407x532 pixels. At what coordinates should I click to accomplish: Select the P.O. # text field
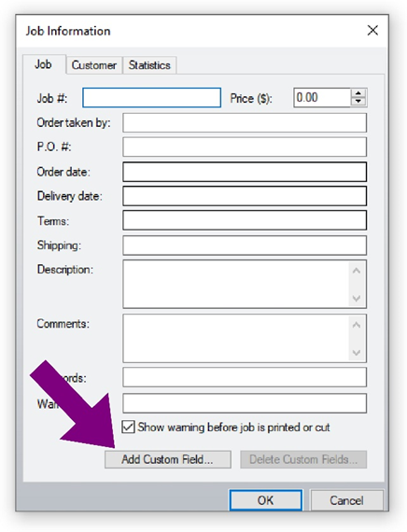[x=245, y=147]
